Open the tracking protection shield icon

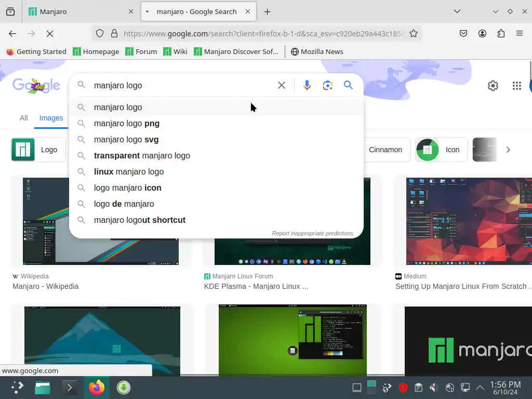point(99,33)
